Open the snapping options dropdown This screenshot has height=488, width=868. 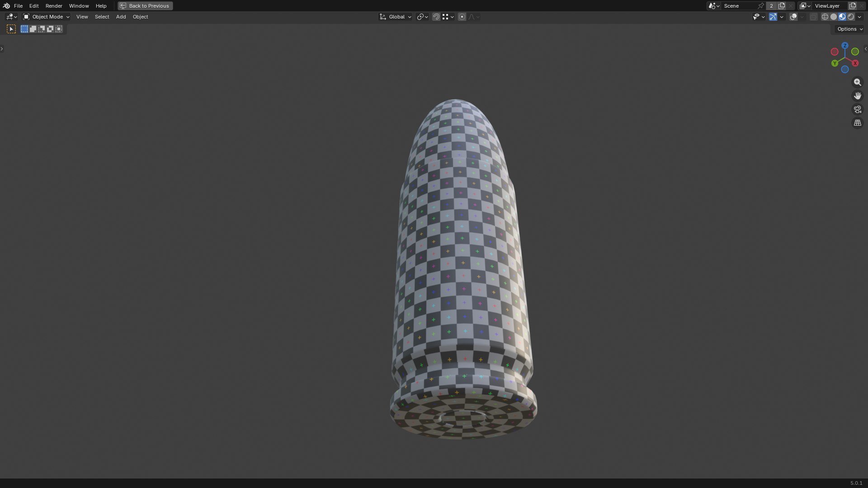tap(448, 17)
